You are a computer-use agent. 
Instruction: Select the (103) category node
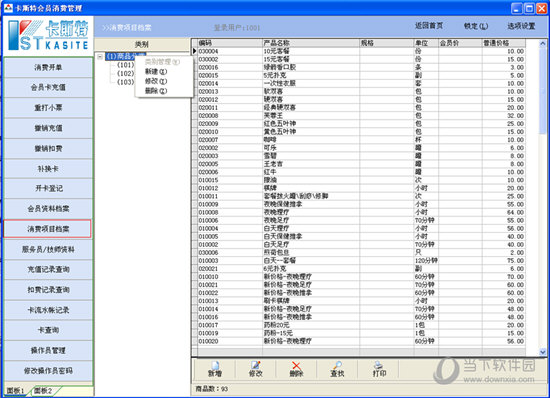[126, 82]
